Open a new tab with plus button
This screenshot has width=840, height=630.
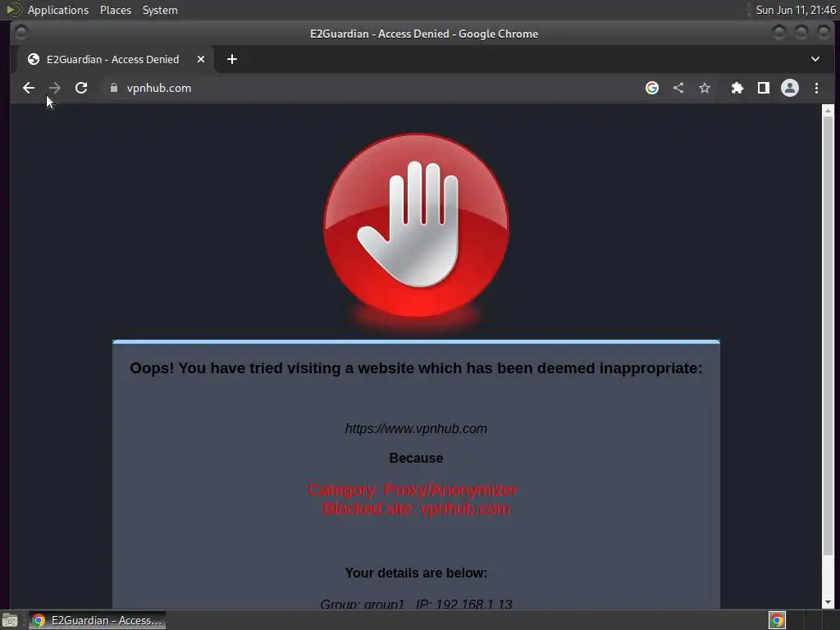[232, 59]
